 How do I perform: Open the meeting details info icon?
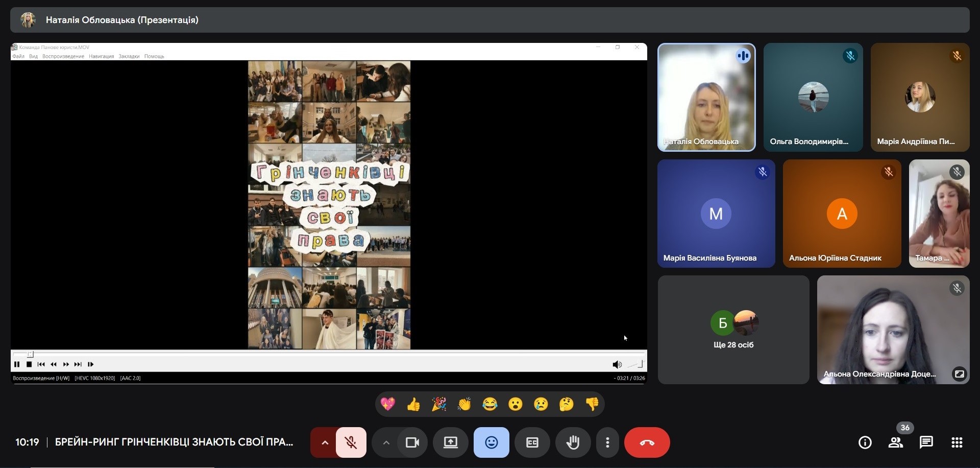(865, 442)
